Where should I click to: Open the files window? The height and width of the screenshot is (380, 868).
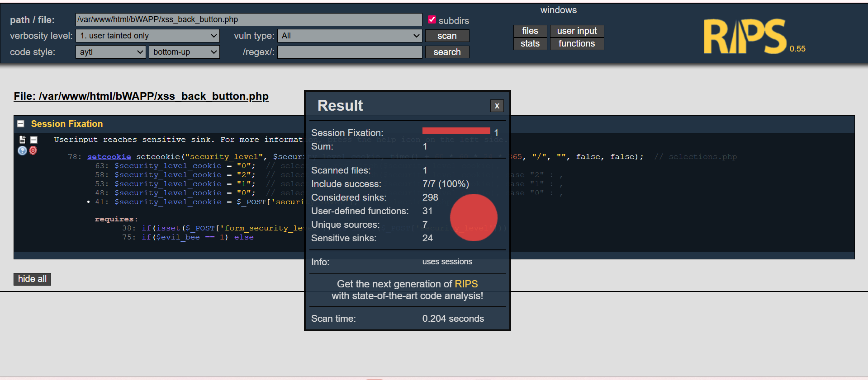click(x=530, y=31)
